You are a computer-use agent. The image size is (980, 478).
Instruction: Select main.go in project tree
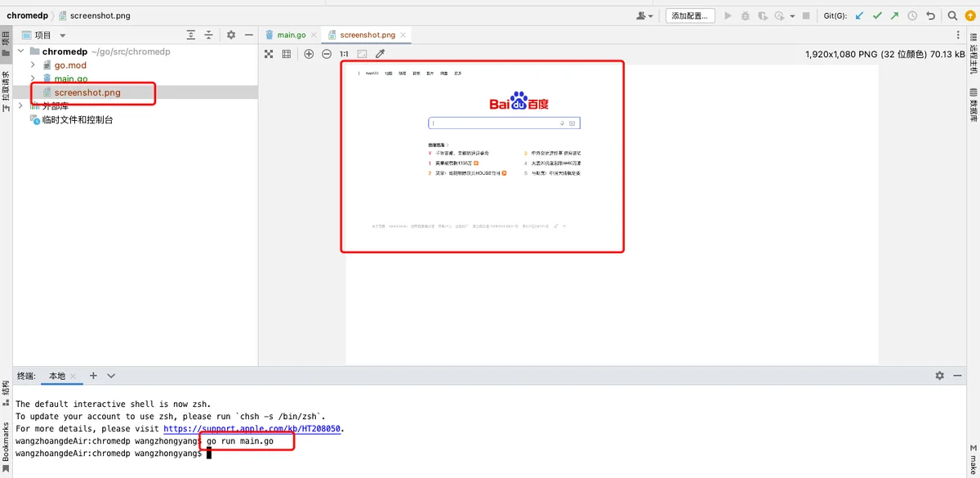click(x=71, y=79)
